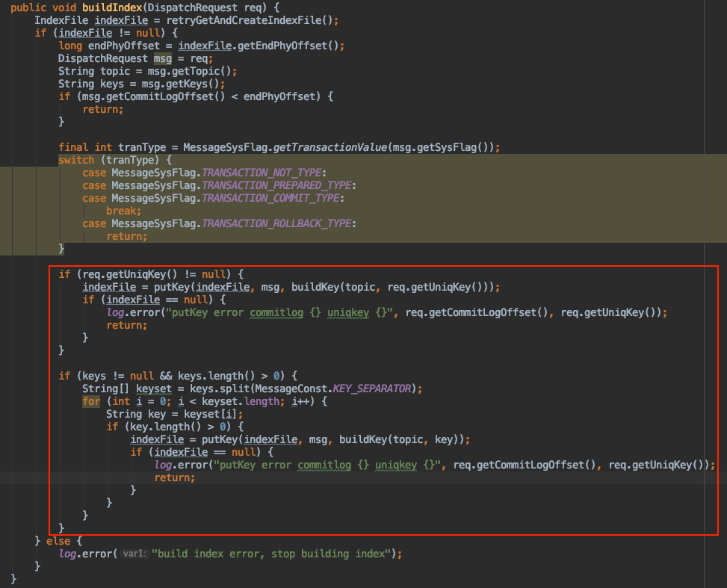Click the msg.getTopic() call
The height and width of the screenshot is (588, 727).
pos(189,72)
